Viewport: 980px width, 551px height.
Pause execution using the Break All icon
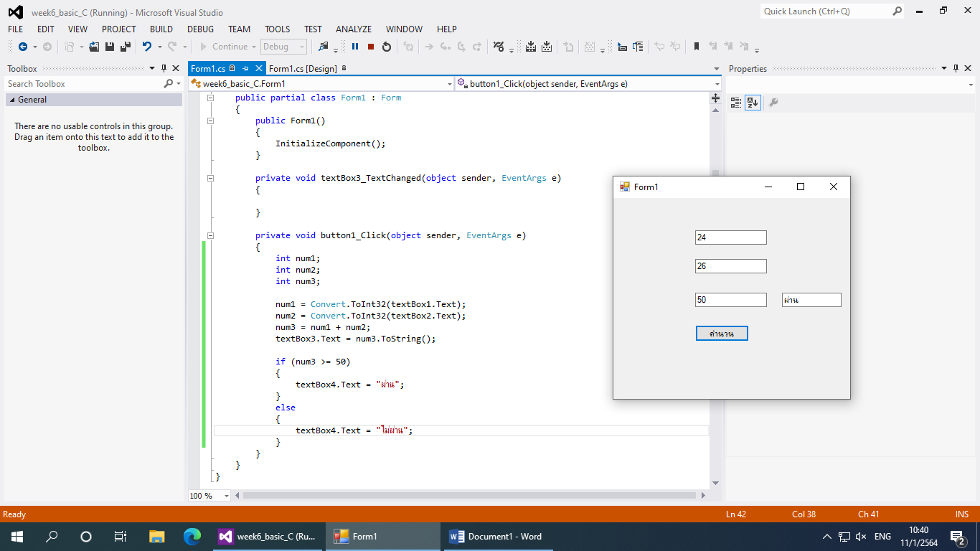click(355, 47)
